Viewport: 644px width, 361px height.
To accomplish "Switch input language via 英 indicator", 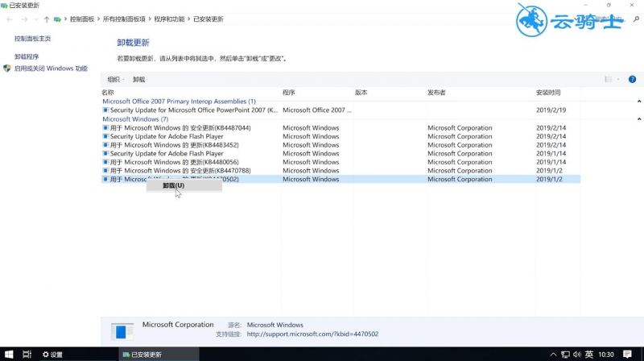I will click(589, 355).
